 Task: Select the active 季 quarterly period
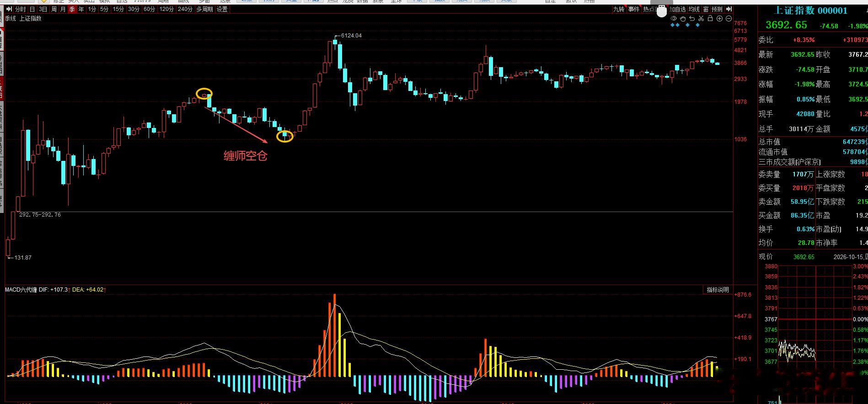tap(72, 9)
